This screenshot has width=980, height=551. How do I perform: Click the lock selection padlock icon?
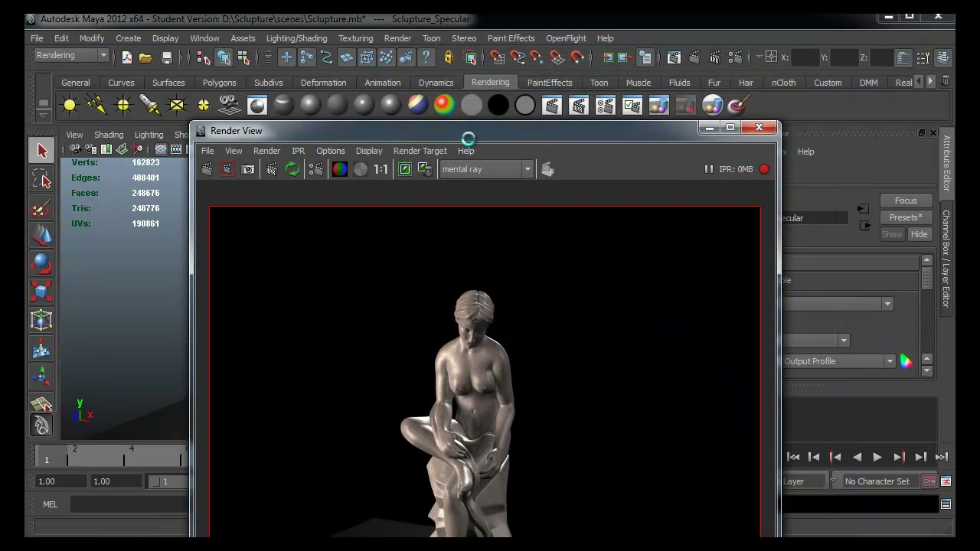[449, 57]
